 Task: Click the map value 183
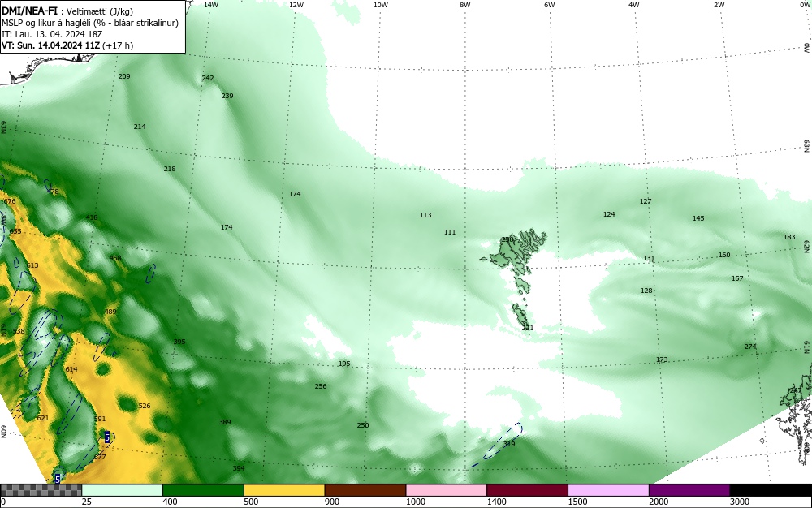789,237
